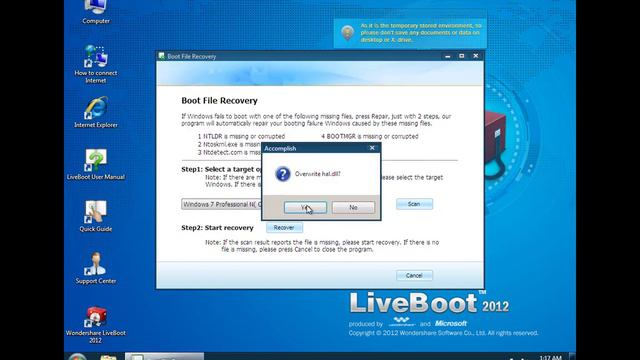
Task: Click the temporary environment warning text
Action: coord(421,33)
